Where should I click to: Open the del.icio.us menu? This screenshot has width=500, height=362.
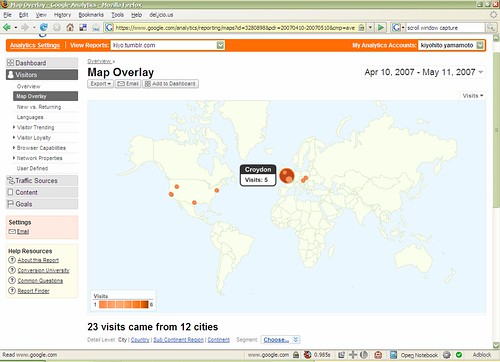pos(161,15)
